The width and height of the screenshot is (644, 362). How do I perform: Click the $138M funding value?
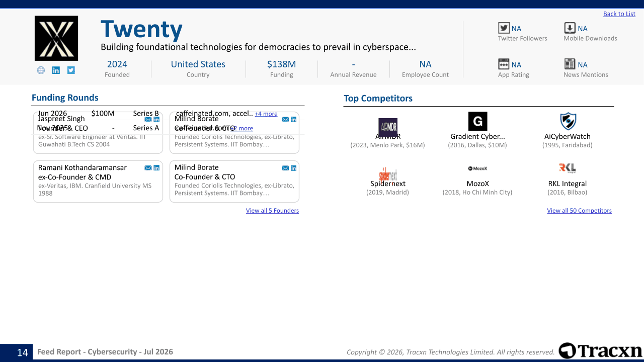282,64
